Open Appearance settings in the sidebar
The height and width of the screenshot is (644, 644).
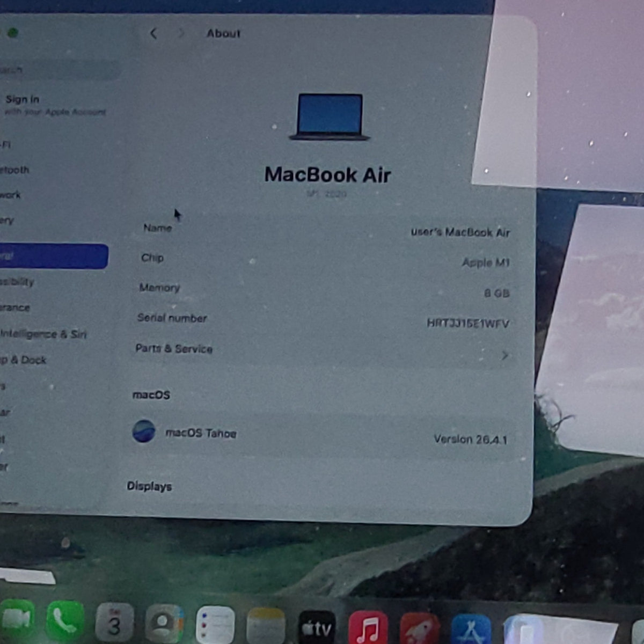pos(15,308)
